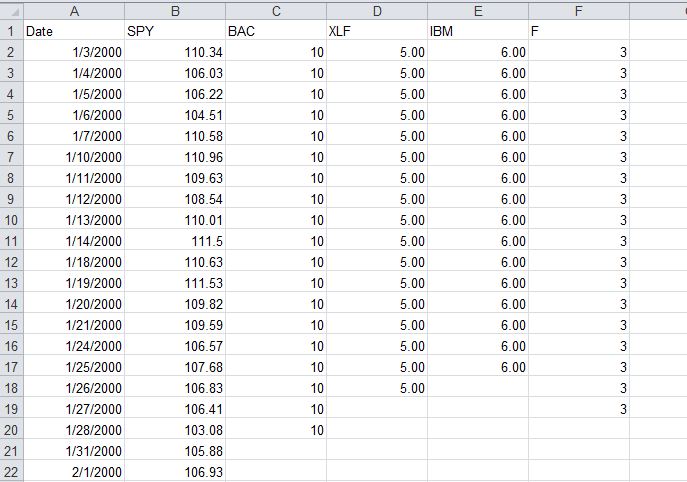Image resolution: width=687 pixels, height=482 pixels.
Task: Click SPY value 110.63
Action: (175, 262)
